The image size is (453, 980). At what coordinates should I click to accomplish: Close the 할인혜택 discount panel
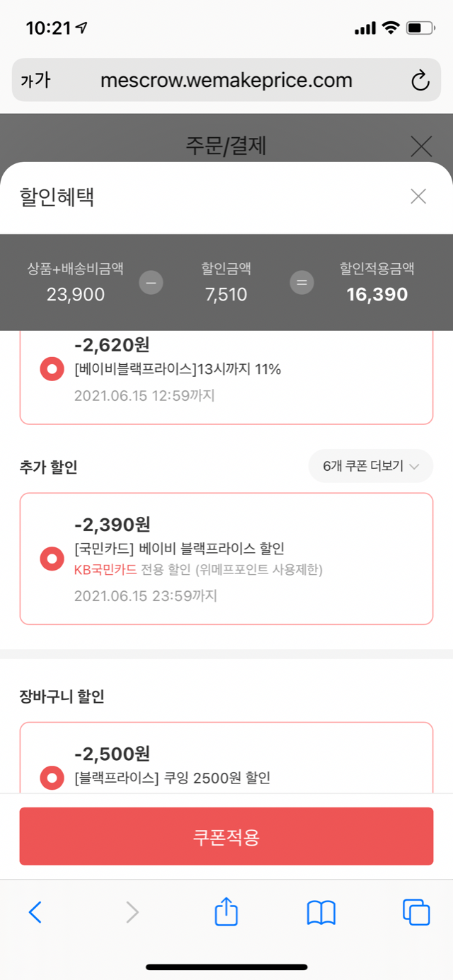(418, 197)
